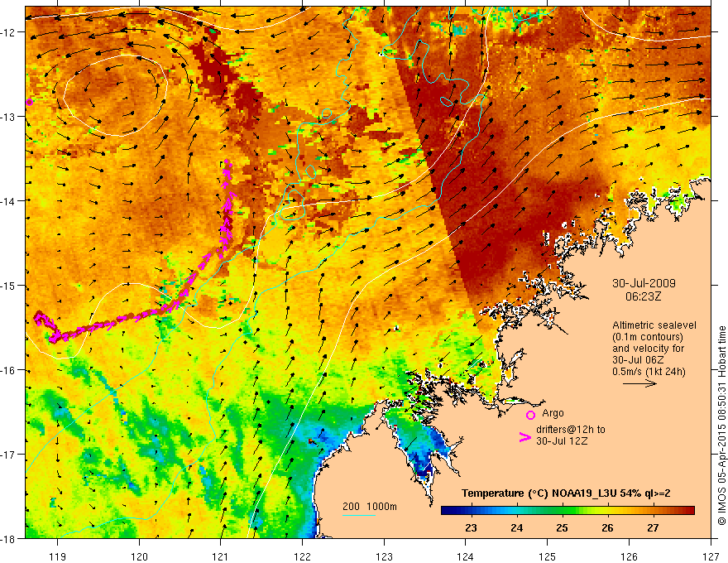Click the 119 longitude axis label
The height and width of the screenshot is (563, 728).
pyautogui.click(x=58, y=556)
